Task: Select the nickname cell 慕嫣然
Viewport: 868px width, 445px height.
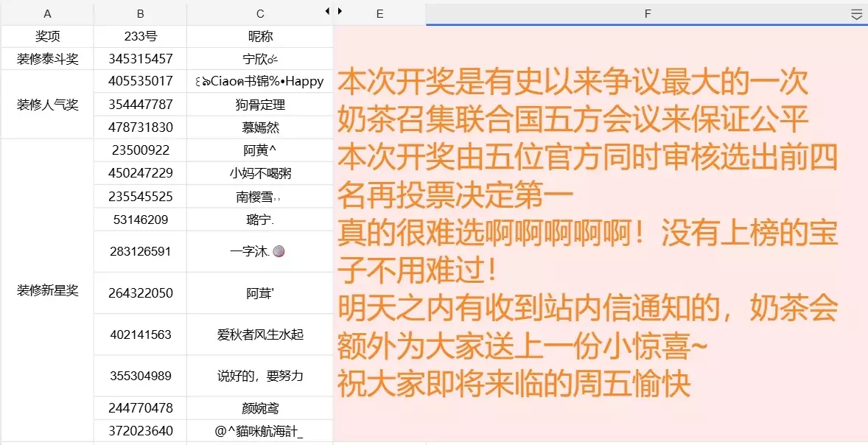Action: click(260, 127)
